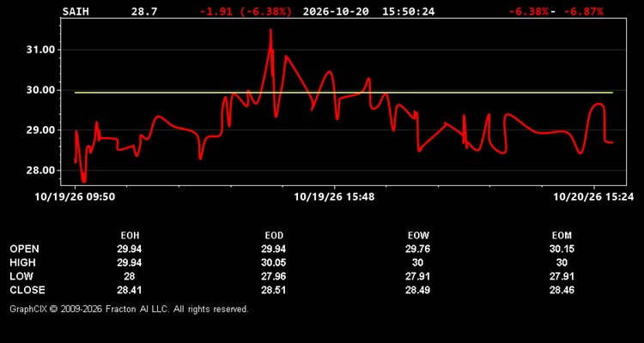Click the EOH low value 28

(x=130, y=276)
